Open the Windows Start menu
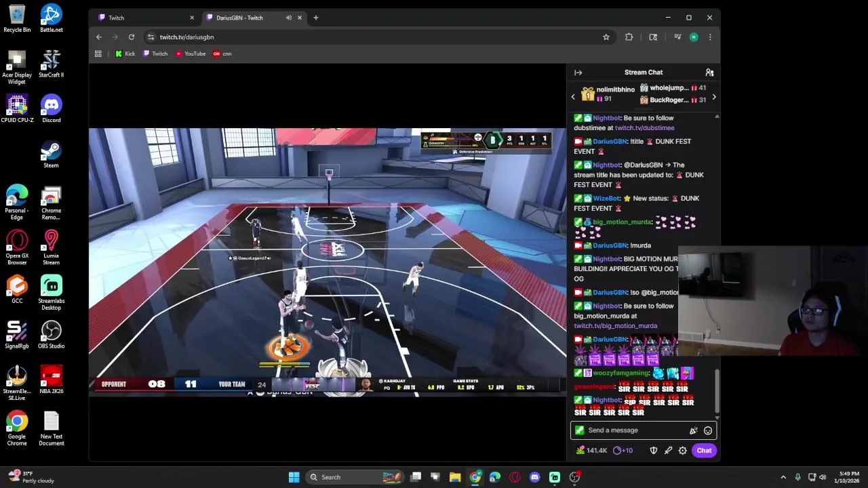 click(294, 477)
